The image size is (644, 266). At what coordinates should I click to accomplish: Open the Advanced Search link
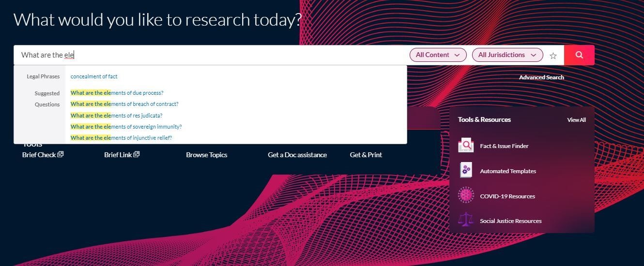[541, 77]
